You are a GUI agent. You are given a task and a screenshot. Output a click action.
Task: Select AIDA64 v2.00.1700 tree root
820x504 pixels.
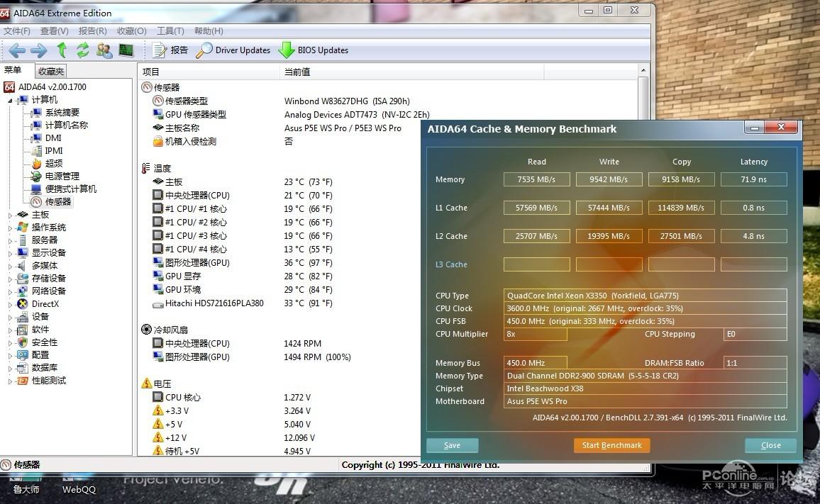click(x=45, y=86)
